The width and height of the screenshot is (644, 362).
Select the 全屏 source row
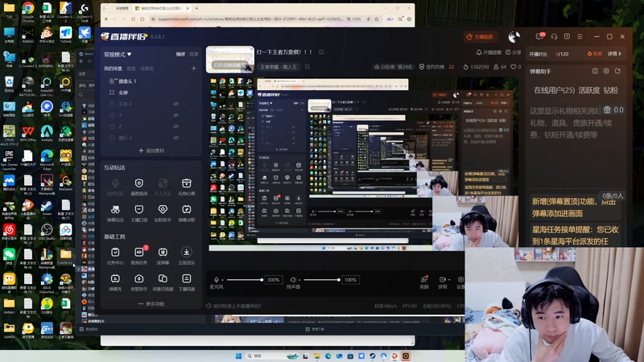(x=151, y=93)
